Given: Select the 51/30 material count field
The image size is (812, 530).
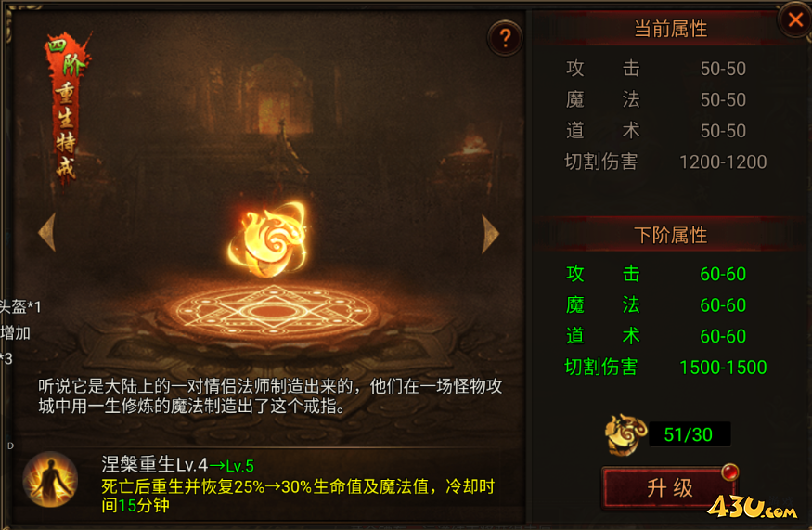Looking at the screenshot, I should point(689,434).
